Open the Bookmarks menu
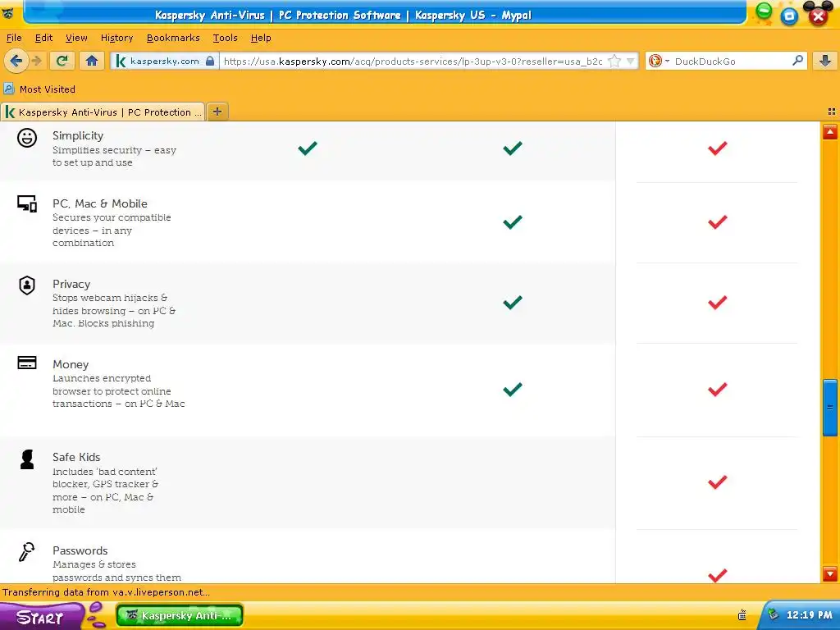The height and width of the screenshot is (630, 840). [173, 38]
